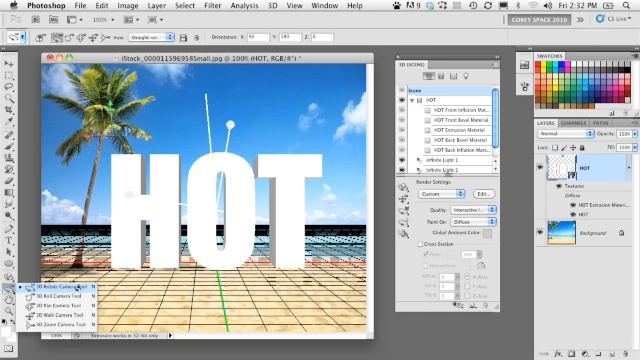Screen dimensions: 640x360
Task: Choose 3D Walk Camera Tool from flyout
Action: [57, 315]
